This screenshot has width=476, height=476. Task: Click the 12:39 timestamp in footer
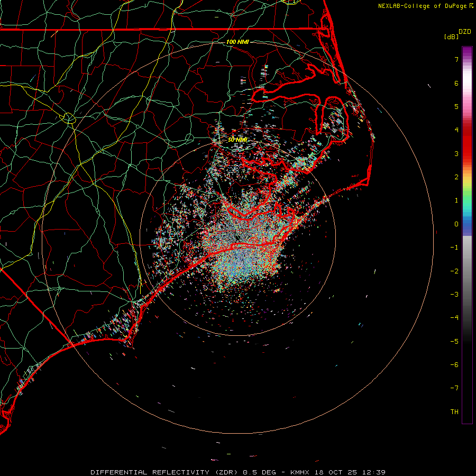(374, 472)
